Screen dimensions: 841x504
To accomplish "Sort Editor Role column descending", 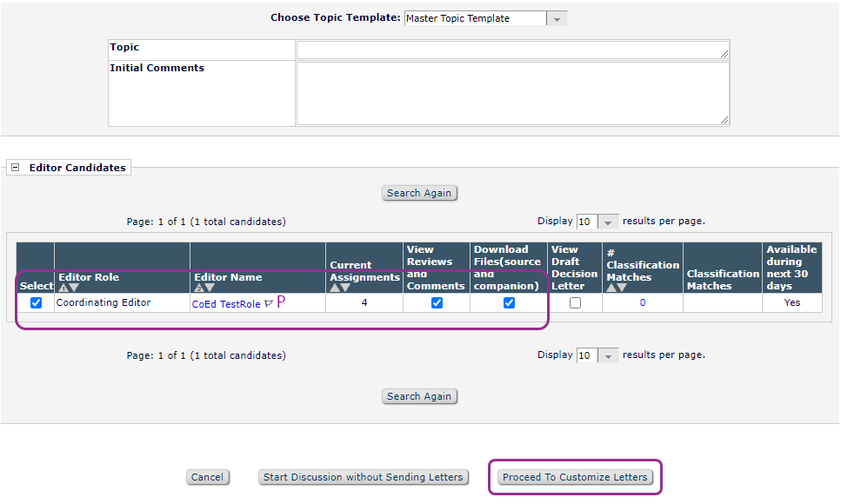I will (x=74, y=288).
